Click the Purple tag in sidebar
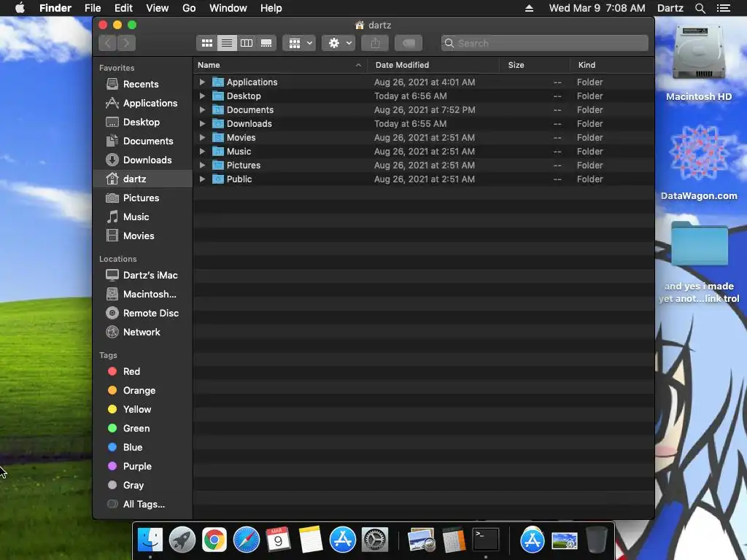Image resolution: width=747 pixels, height=560 pixels. tap(142, 466)
